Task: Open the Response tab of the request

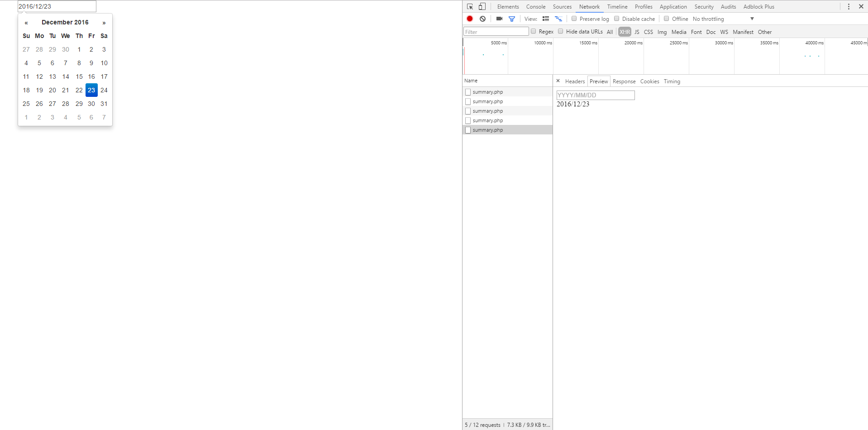Action: 624,81
